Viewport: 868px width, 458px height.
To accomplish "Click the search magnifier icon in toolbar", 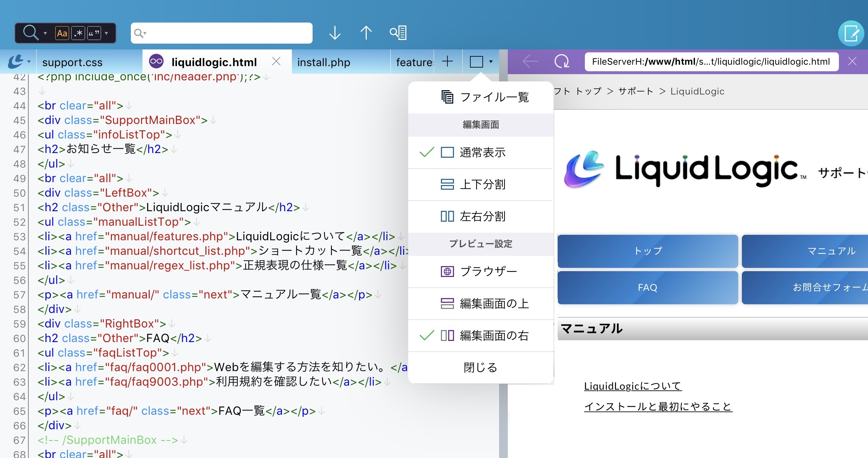I will click(31, 33).
